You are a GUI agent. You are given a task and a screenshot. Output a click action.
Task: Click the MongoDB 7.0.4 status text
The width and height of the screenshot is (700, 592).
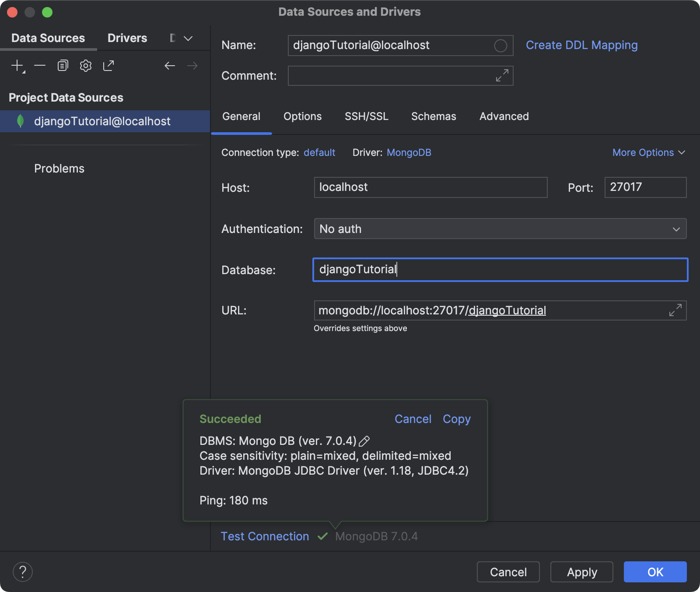click(376, 536)
